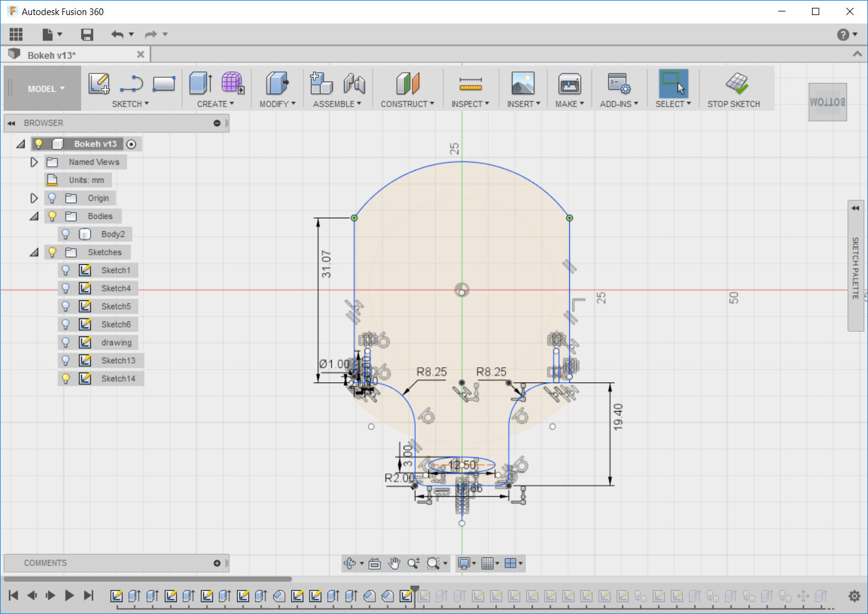Expand the Named Views folder
This screenshot has width=868, height=614.
(34, 162)
